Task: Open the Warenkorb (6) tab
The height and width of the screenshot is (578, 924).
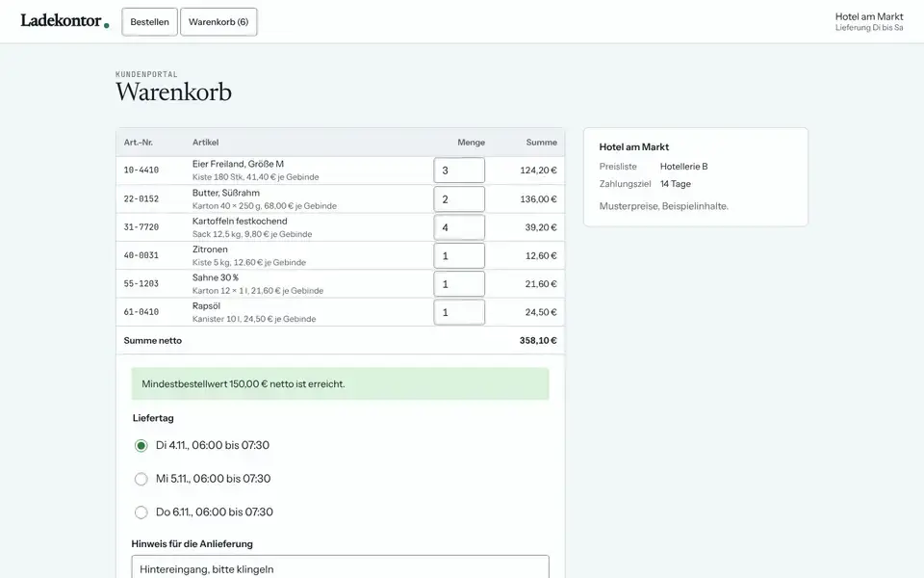Action: [218, 22]
